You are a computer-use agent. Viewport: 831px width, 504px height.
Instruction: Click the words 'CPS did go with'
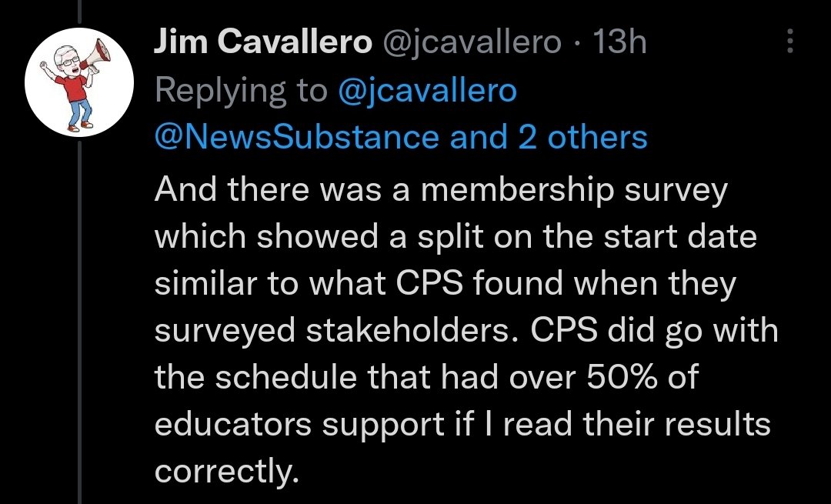[x=655, y=331]
